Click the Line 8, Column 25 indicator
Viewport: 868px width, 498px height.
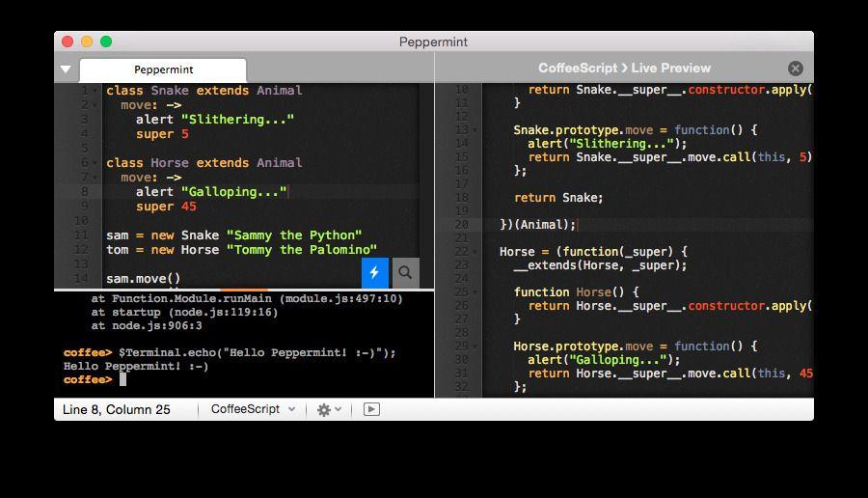tap(117, 409)
